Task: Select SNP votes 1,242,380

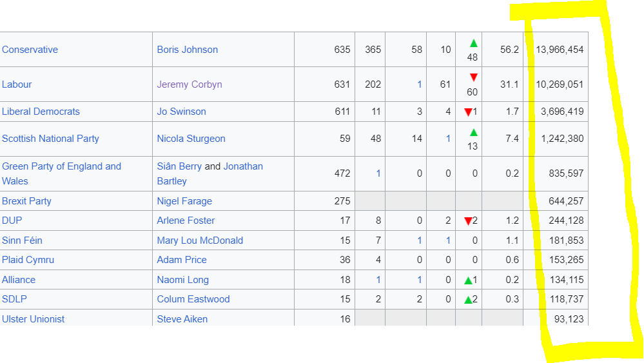Action: coord(562,139)
